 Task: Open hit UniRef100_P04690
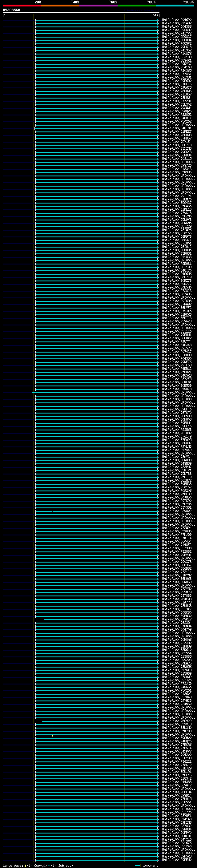(176, 20)
